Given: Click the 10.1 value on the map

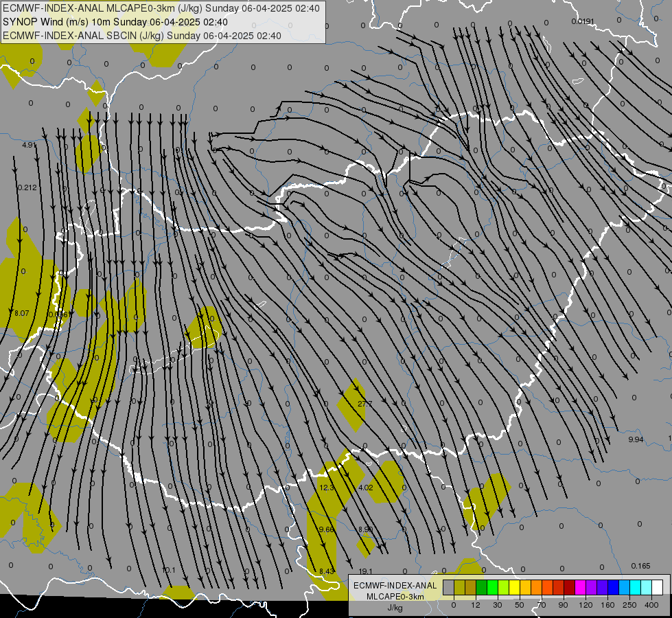Looking at the screenshot, I should (x=169, y=570).
